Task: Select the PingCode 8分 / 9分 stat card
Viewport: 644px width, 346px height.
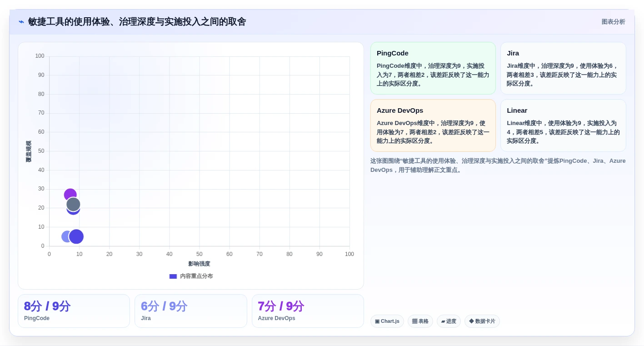Action: 74,311
